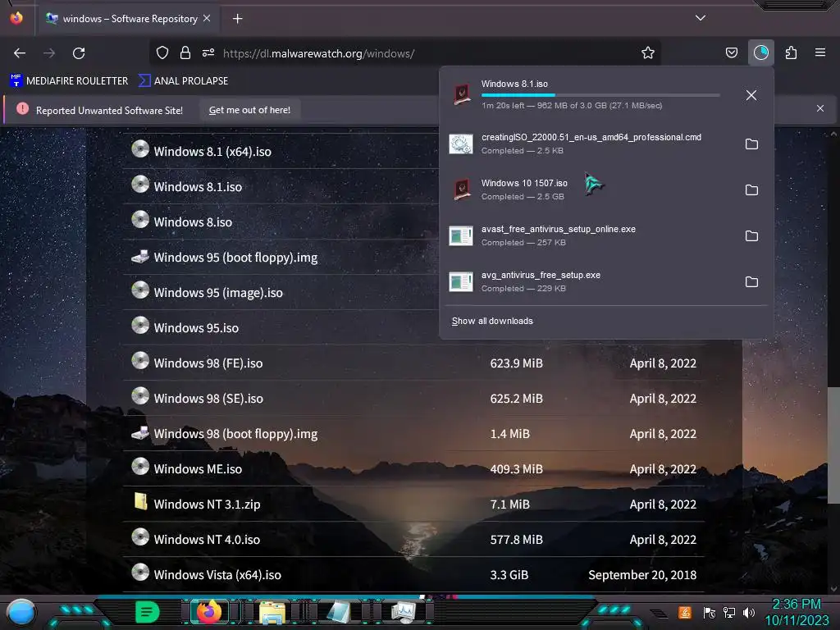
Task: Click the Action Center flag tray icon
Action: pyautogui.click(x=710, y=612)
